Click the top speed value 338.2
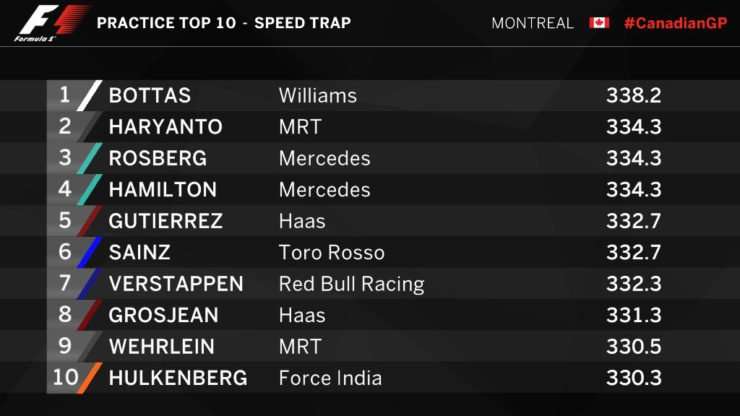 pyautogui.click(x=634, y=95)
